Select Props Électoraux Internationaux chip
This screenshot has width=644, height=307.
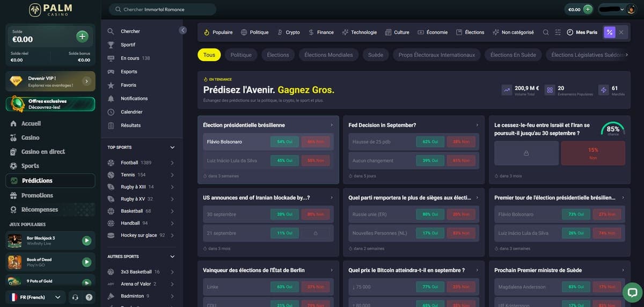[436, 55]
